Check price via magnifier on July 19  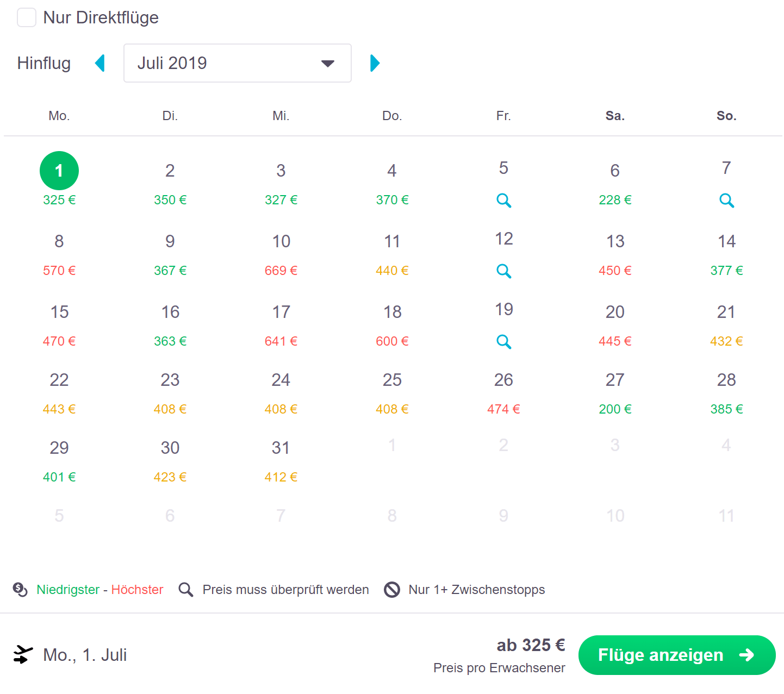tap(504, 341)
